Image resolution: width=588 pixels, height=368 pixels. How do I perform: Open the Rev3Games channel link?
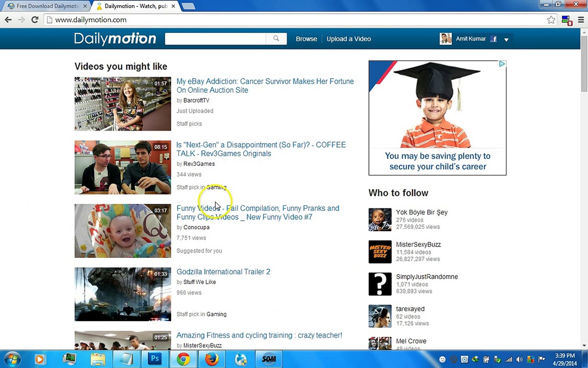click(x=199, y=164)
